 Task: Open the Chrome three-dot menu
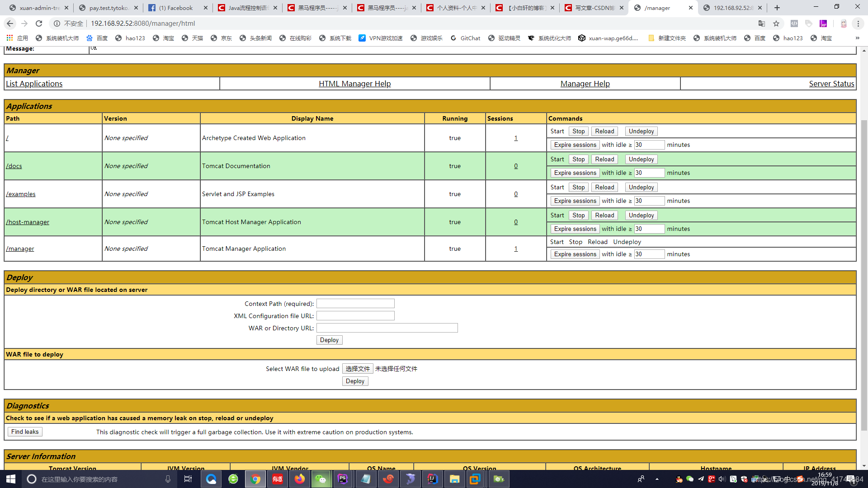pyautogui.click(x=858, y=23)
